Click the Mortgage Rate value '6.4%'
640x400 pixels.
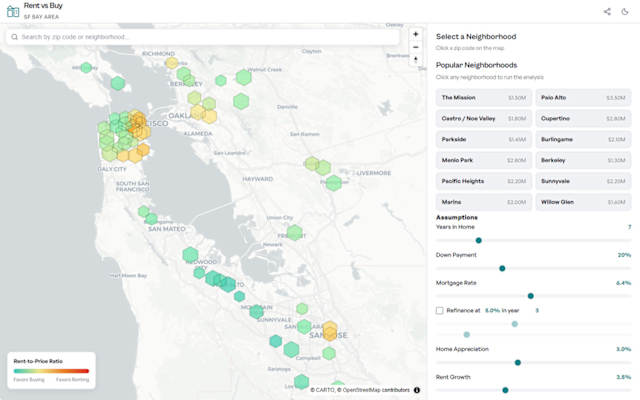pos(624,283)
